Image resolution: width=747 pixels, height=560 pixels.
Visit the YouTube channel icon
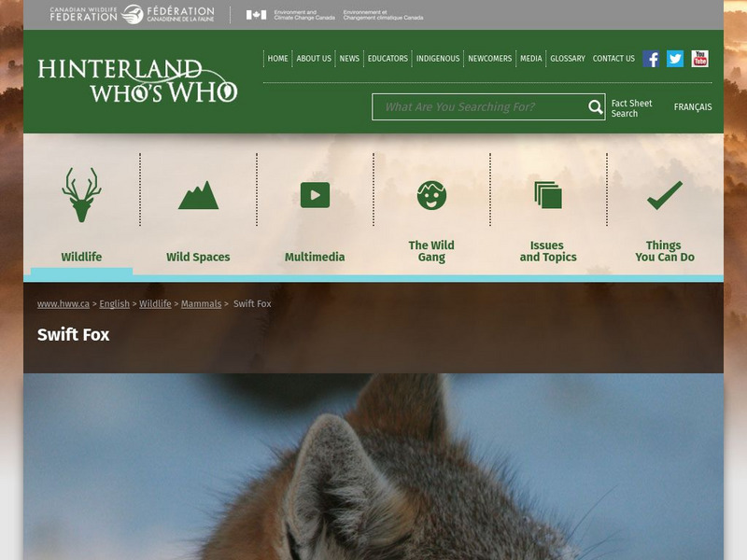coord(699,58)
